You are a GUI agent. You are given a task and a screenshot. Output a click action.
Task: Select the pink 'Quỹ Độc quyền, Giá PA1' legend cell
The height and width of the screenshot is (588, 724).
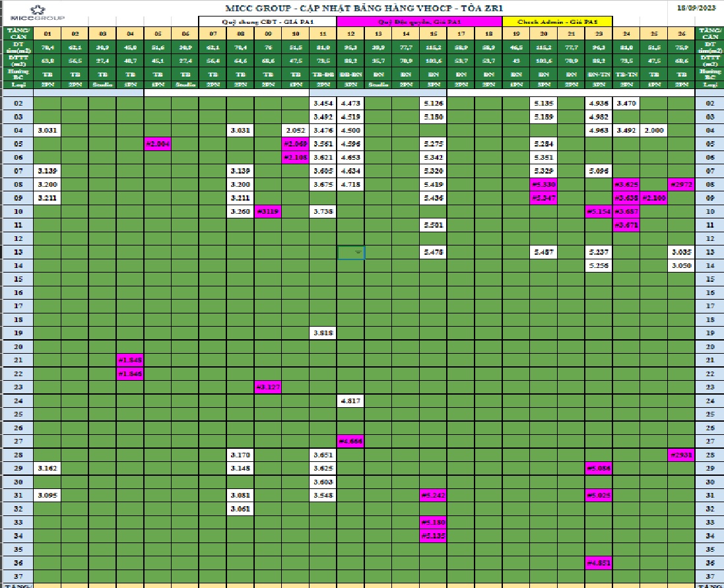tap(419, 22)
